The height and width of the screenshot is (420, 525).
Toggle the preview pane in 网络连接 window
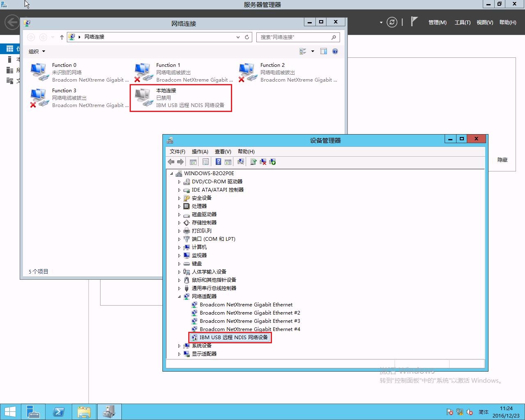coord(324,51)
